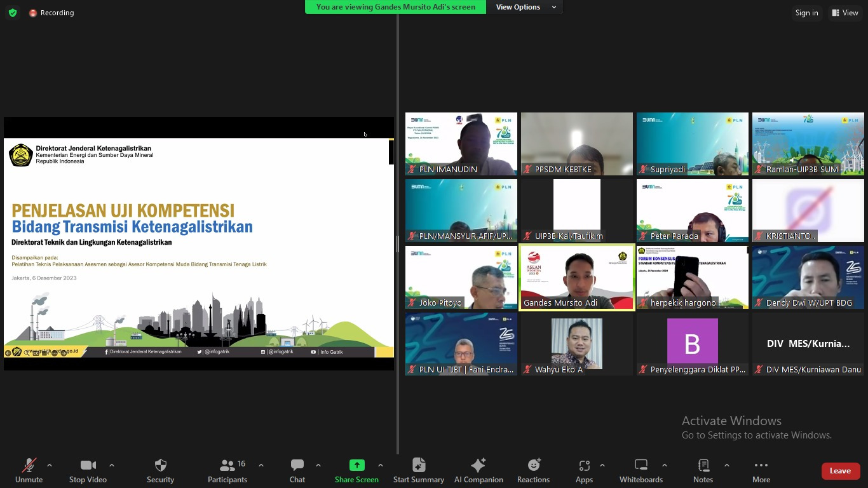Click the Sign in button
The width and height of the screenshot is (868, 488).
point(806,13)
